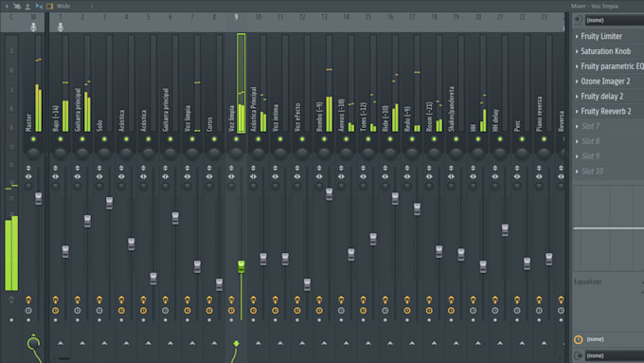Select the Acústica Principal track label
The image size is (644, 363).
(254, 109)
